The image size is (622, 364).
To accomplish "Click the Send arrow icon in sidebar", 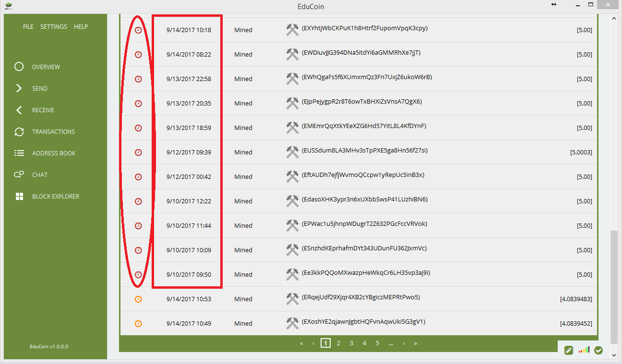I will [19, 88].
